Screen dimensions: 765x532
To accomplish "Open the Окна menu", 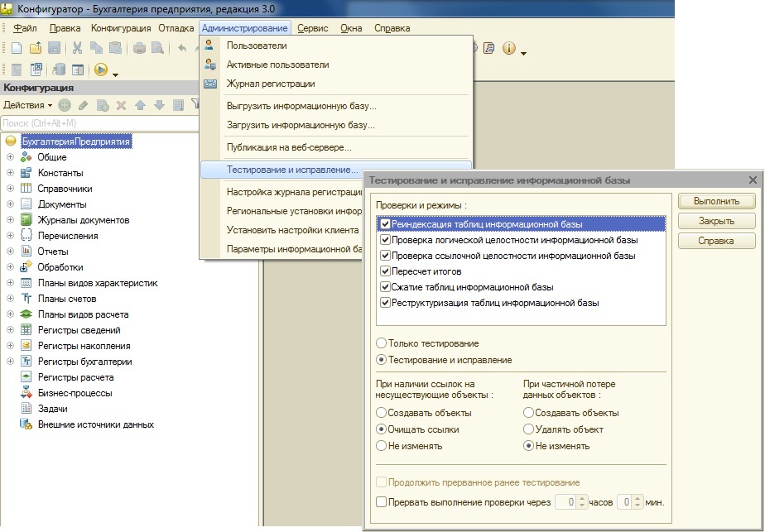I will click(x=351, y=28).
